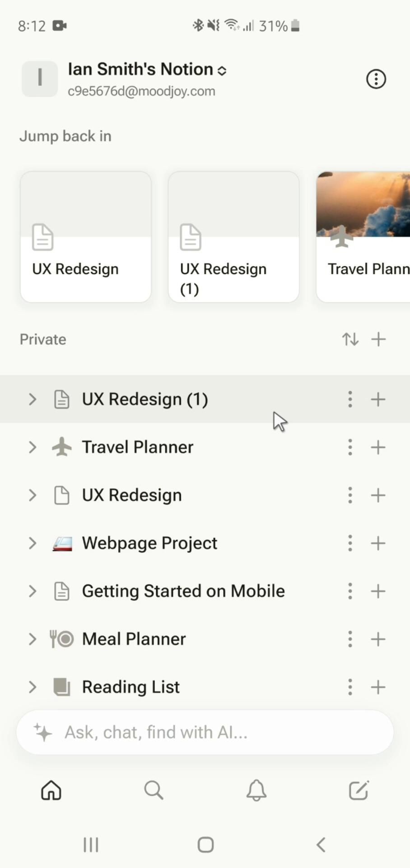Expand Getting Started on Mobile
This screenshot has width=410, height=868.
32,591
